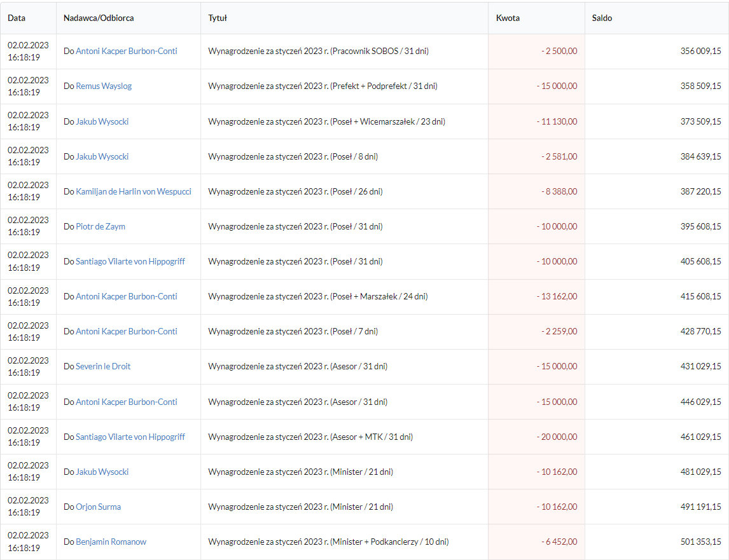Open Orjon Surma recipient link
Viewport: 729px width, 560px height.
point(98,507)
